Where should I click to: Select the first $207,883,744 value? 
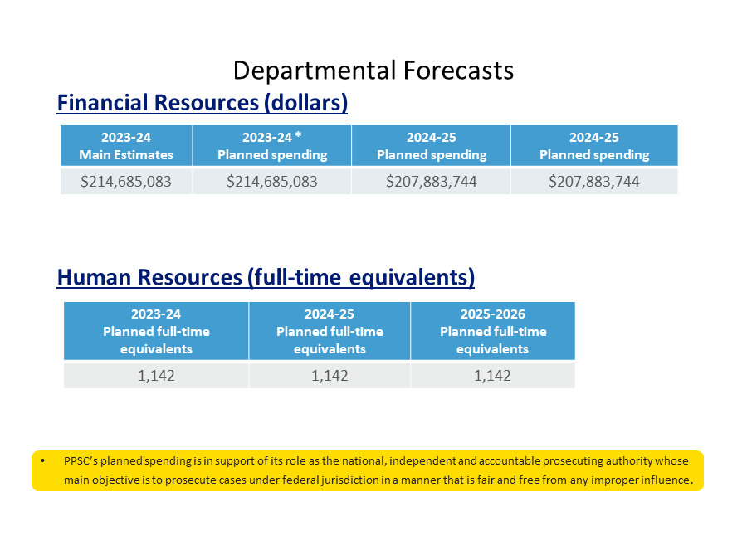point(431,180)
